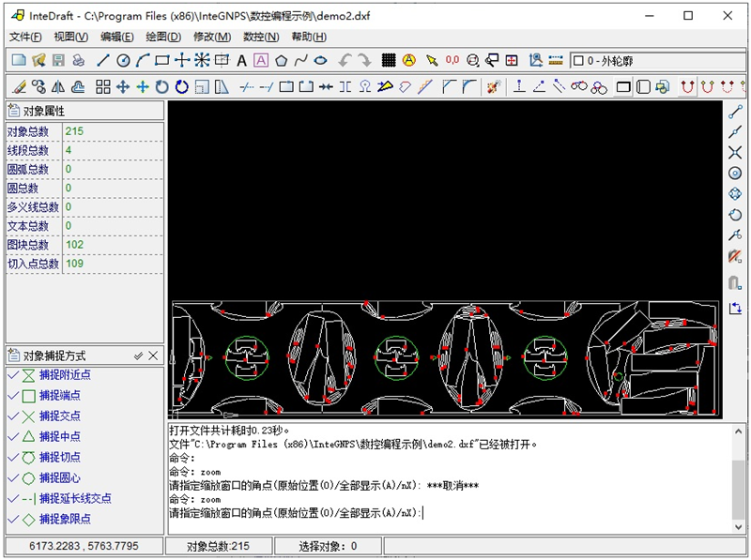Select the Line drawing tool
This screenshot has height=560, width=751.
pos(103,60)
